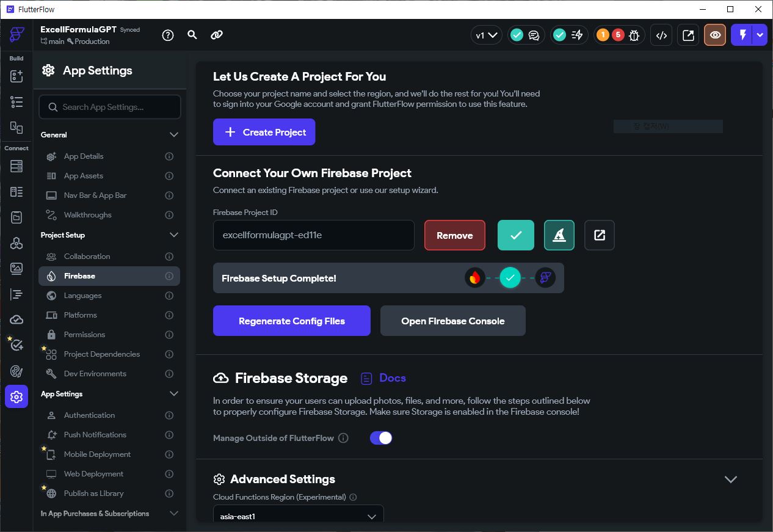Click the Remove button
Screen dimensions: 773x532
coord(455,235)
